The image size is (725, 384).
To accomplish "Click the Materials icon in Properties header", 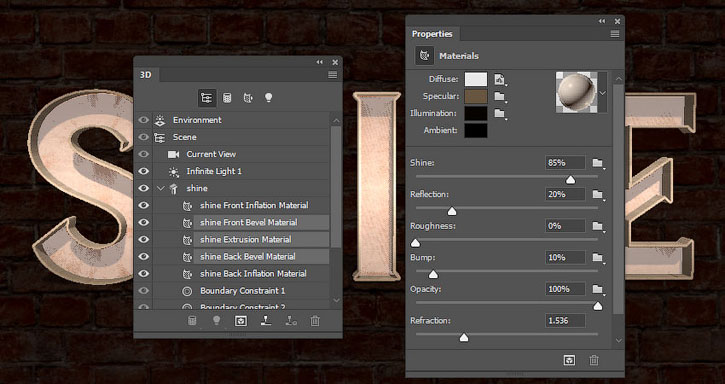I will tap(424, 56).
